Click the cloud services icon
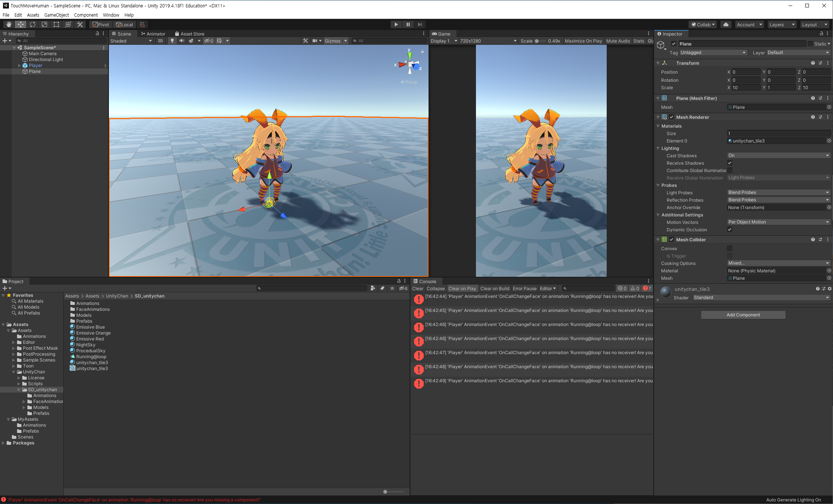 click(726, 24)
